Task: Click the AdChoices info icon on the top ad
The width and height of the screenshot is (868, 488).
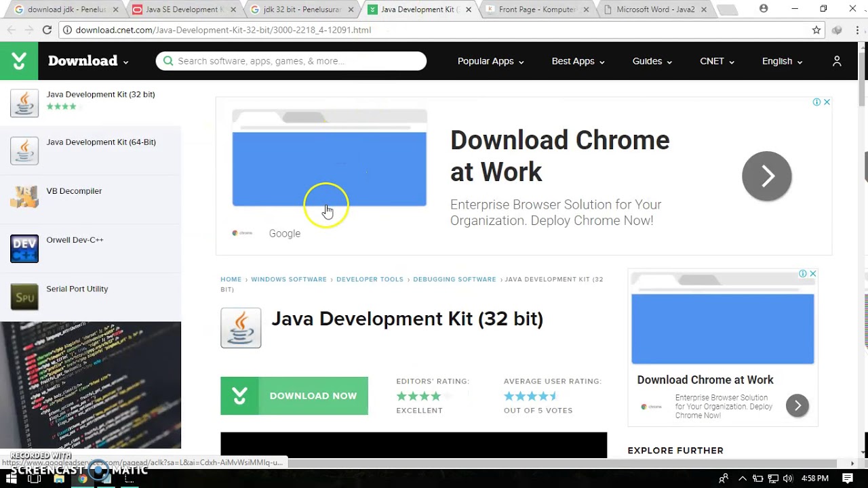Action: tap(816, 102)
